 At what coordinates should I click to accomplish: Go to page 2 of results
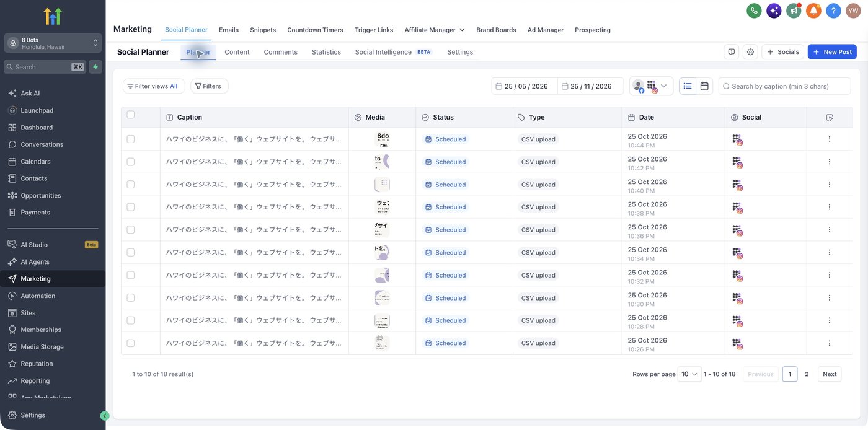coord(807,374)
